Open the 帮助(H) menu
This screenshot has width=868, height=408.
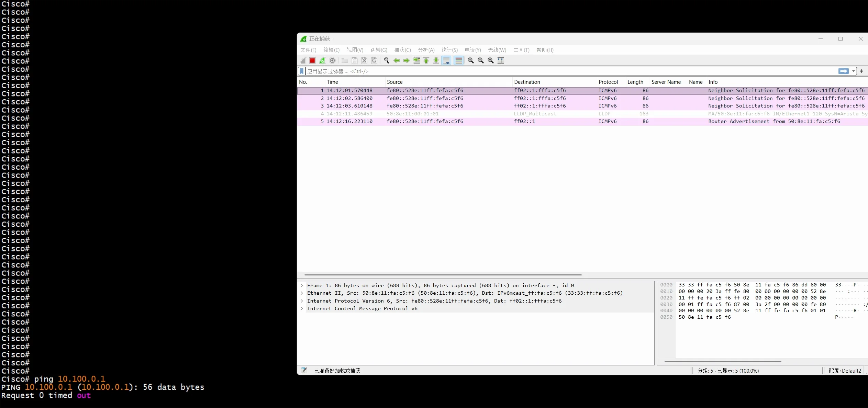(545, 50)
